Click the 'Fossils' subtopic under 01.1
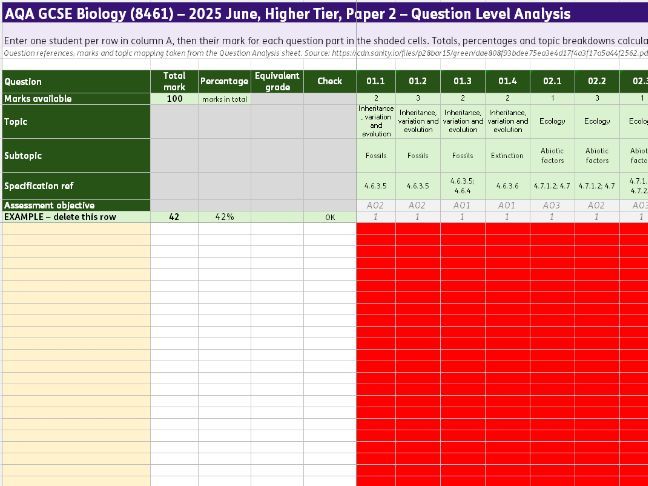The image size is (648, 486). point(376,156)
